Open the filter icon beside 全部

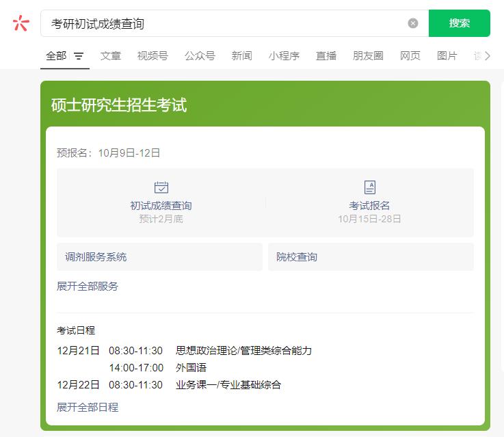coord(79,56)
